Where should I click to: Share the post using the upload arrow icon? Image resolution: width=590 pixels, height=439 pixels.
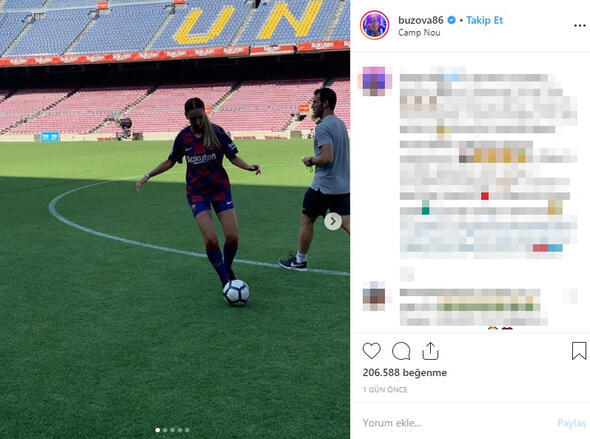(x=430, y=351)
